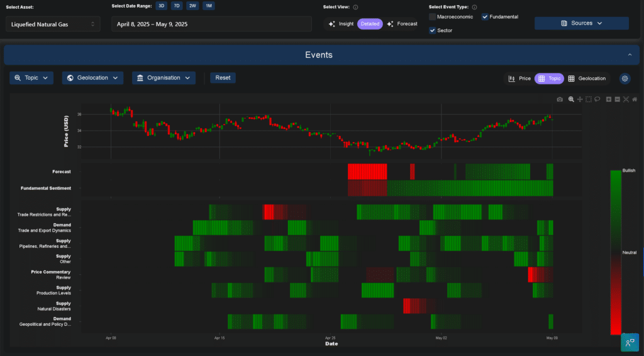The height and width of the screenshot is (356, 644).
Task: Reset chart axes with the home icon
Action: coord(635,99)
